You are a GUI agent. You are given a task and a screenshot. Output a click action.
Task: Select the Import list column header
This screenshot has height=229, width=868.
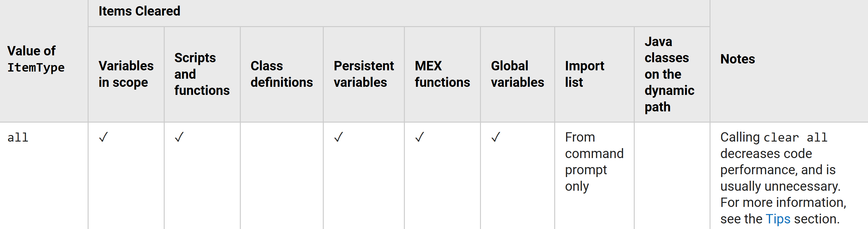tap(584, 74)
